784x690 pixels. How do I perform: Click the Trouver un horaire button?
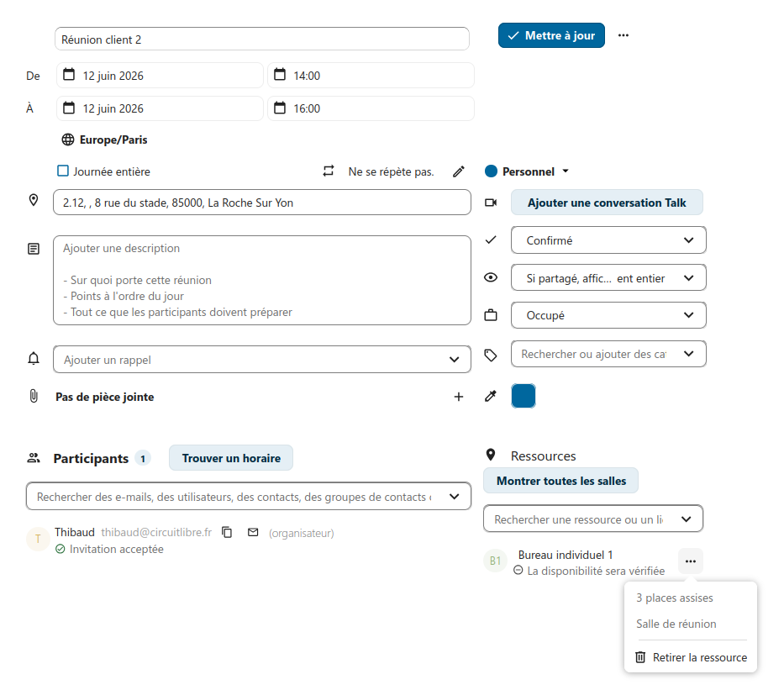(231, 458)
